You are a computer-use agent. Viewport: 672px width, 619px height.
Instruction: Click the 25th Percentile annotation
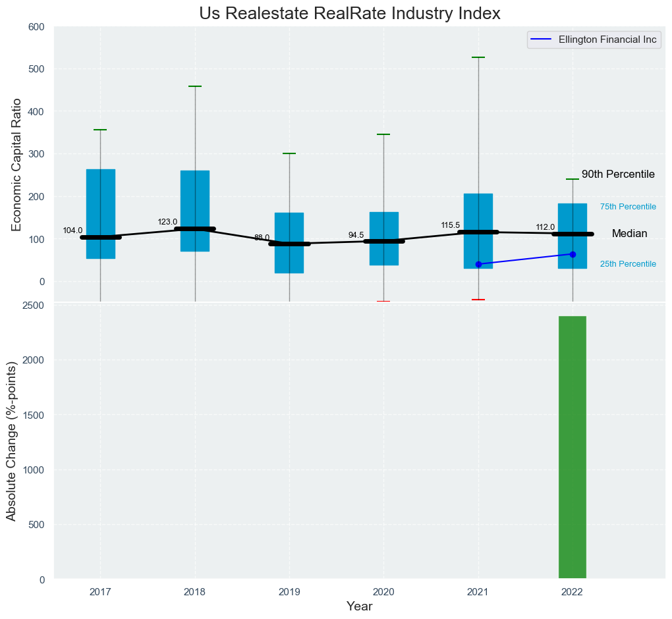pos(627,264)
